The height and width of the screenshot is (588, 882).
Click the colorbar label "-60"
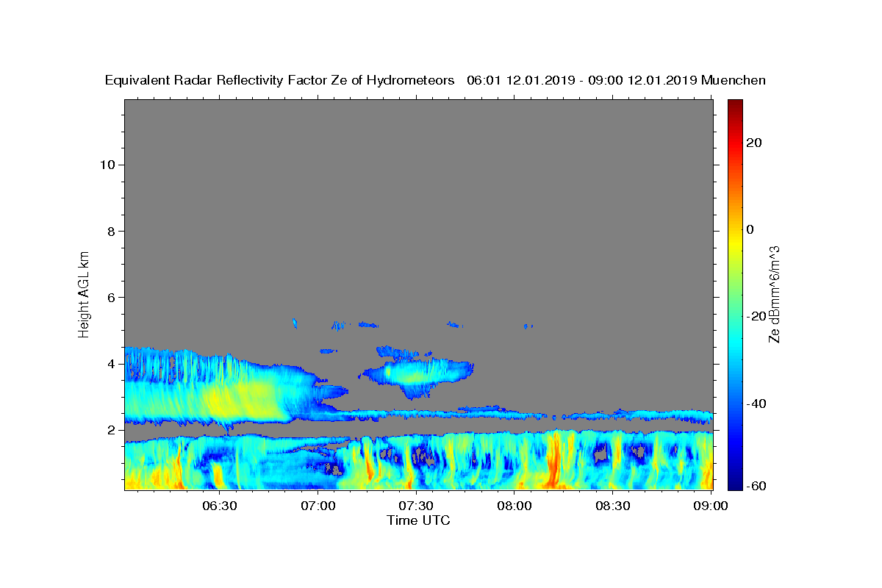(756, 486)
